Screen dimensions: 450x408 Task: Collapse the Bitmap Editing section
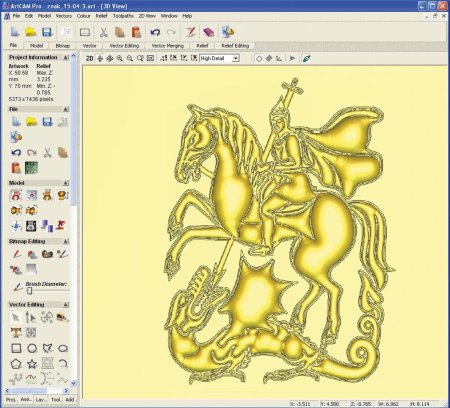pyautogui.click(x=66, y=241)
